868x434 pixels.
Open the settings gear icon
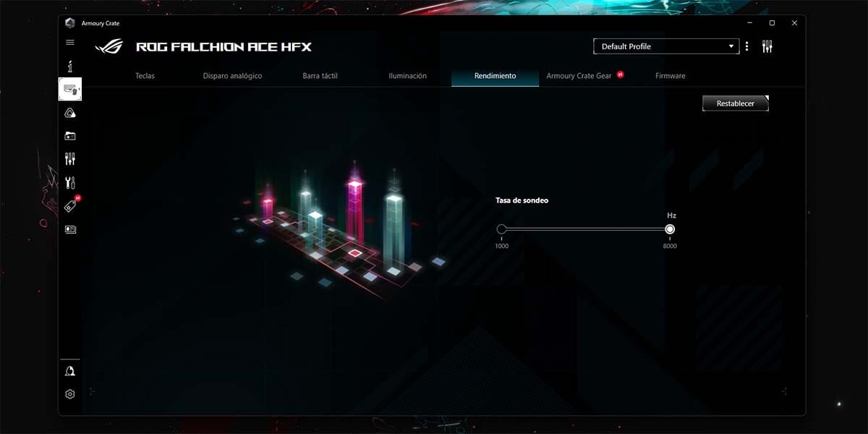click(x=70, y=394)
